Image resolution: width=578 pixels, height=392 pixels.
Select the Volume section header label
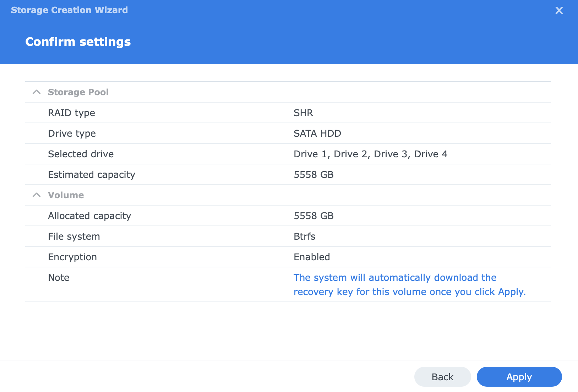(x=66, y=195)
